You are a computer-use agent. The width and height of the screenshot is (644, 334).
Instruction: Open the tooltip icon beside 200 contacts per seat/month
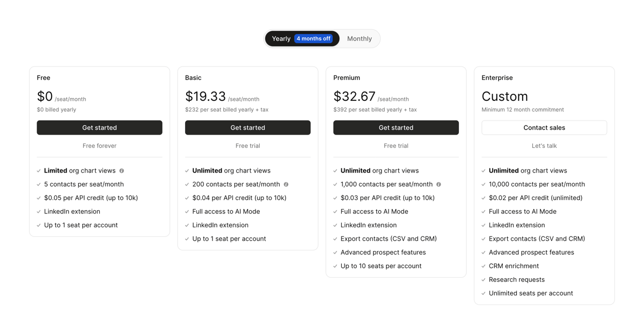[286, 184]
